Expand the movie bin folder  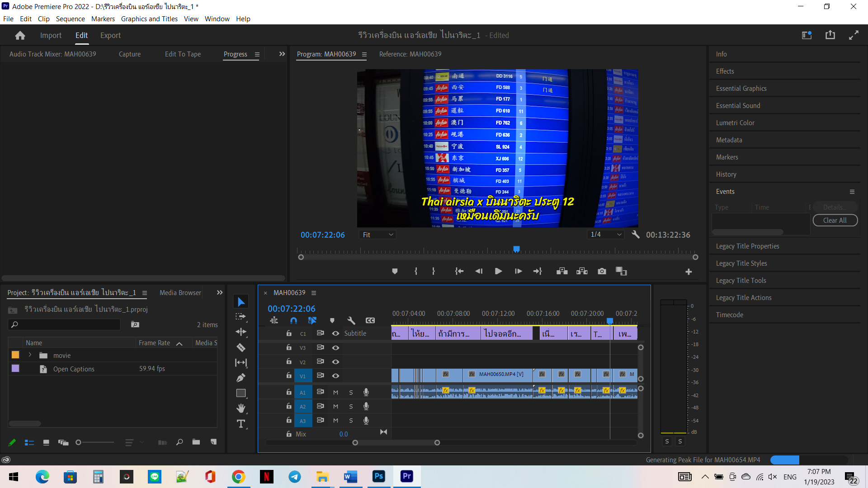click(x=30, y=355)
